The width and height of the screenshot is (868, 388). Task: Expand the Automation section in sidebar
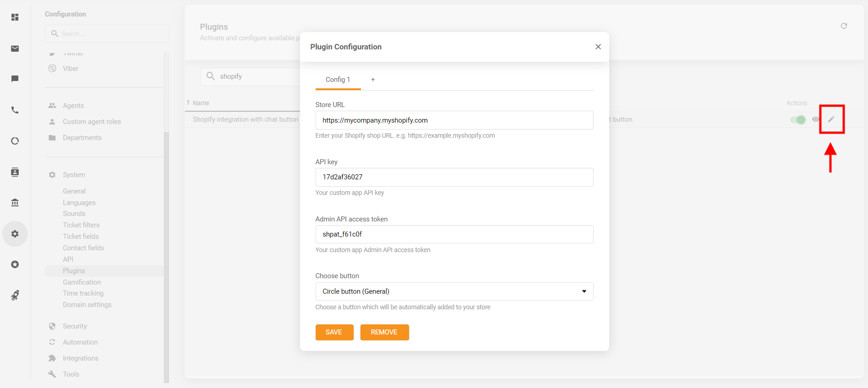[x=80, y=342]
